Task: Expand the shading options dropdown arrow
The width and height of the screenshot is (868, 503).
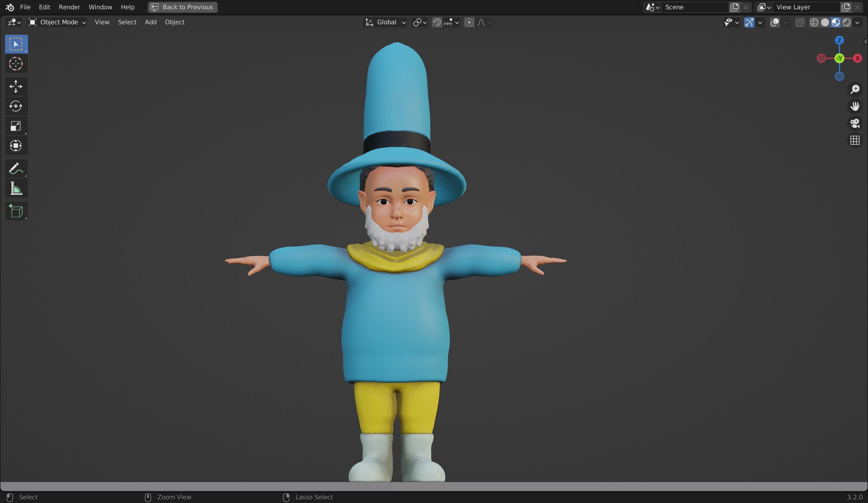Action: (857, 22)
